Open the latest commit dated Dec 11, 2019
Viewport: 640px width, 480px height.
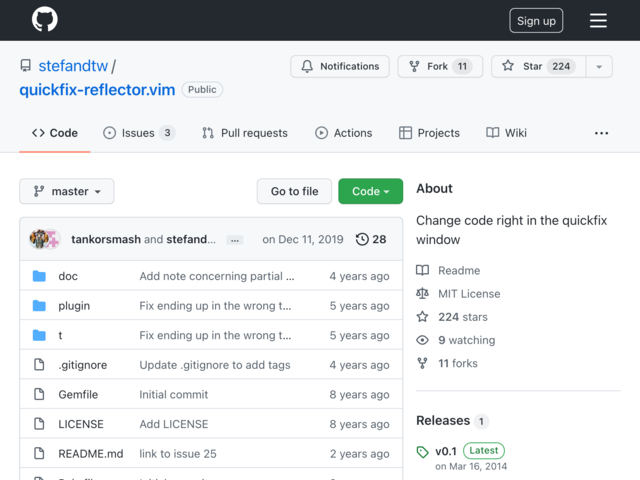pos(303,239)
